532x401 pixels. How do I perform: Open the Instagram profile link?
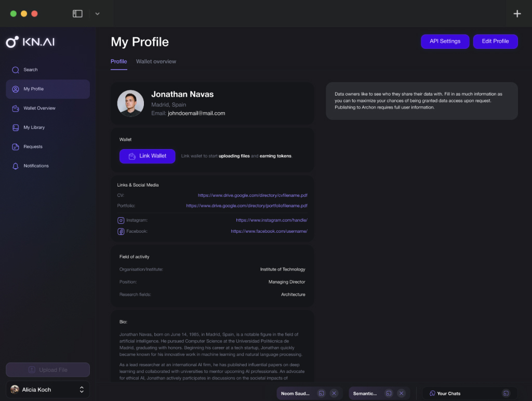[x=271, y=220]
